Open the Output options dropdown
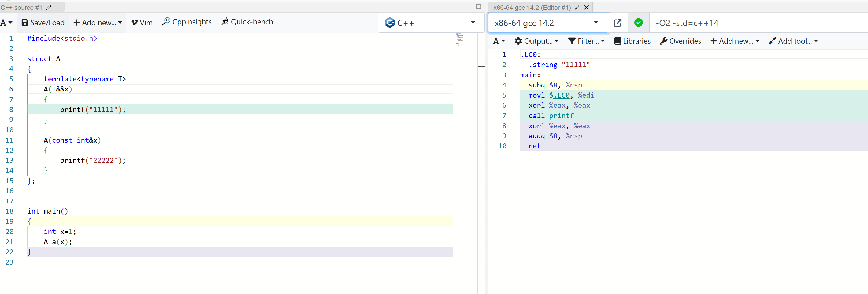 point(536,41)
